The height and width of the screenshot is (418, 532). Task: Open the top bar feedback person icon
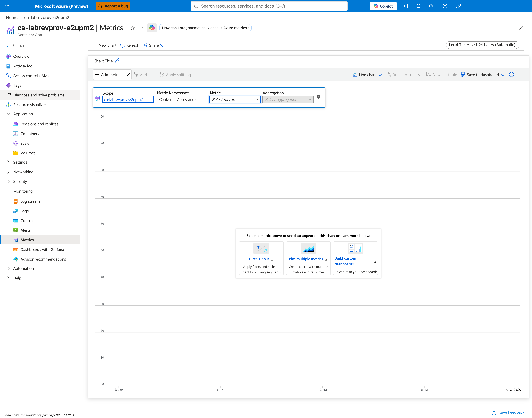point(458,6)
